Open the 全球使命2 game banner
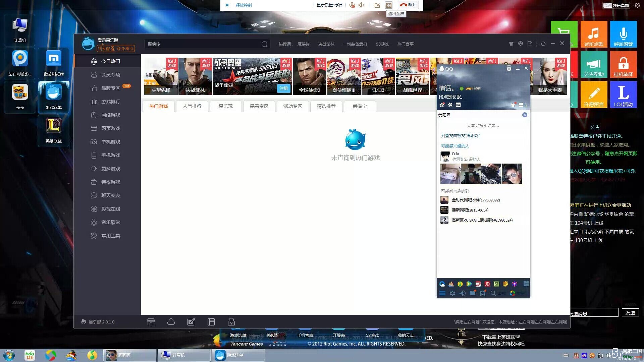The width and height of the screenshot is (644, 362). coord(310,76)
